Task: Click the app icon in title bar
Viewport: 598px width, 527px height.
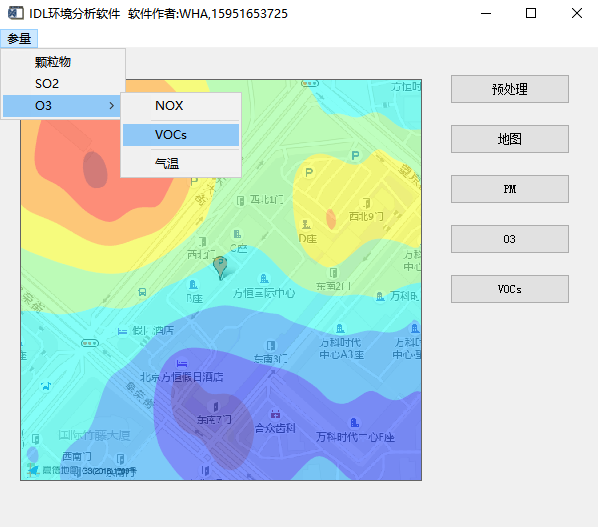Action: (x=16, y=13)
